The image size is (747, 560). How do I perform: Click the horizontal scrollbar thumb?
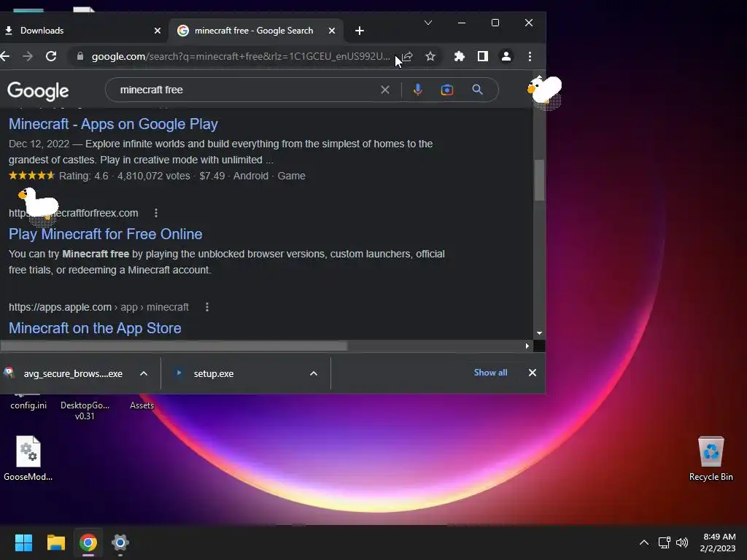point(174,346)
